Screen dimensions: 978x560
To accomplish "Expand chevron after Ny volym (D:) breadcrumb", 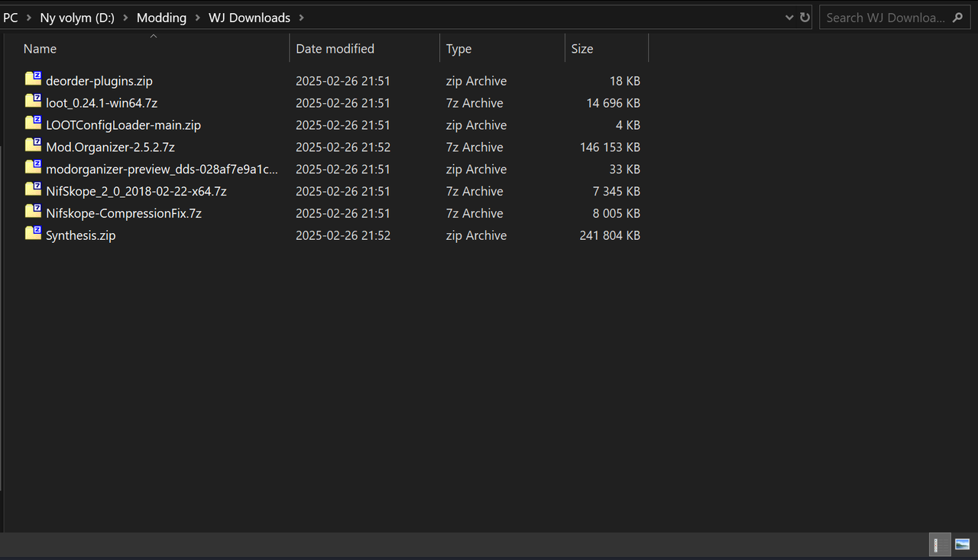I will pos(126,18).
